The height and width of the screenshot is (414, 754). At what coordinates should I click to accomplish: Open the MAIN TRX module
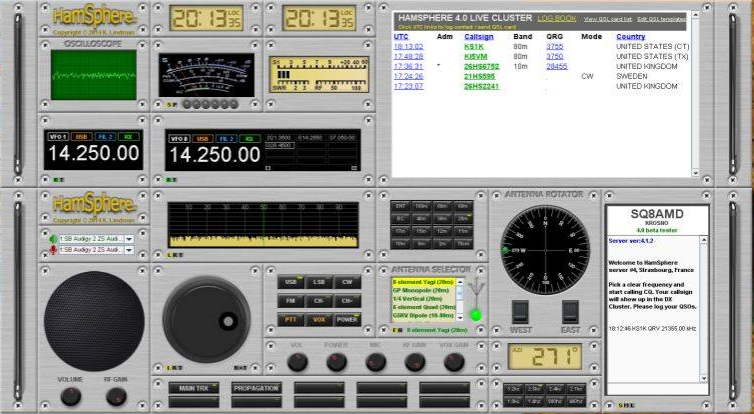click(194, 388)
